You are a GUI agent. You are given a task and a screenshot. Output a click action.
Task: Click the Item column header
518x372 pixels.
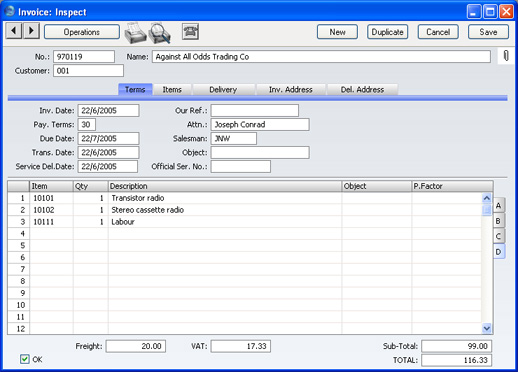tap(51, 186)
